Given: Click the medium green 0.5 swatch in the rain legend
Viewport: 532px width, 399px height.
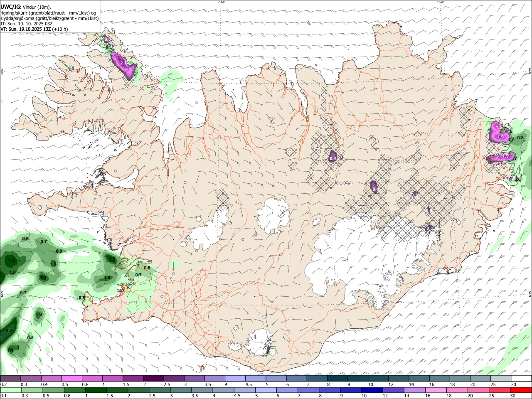Looking at the screenshot, I should tap(53, 390).
